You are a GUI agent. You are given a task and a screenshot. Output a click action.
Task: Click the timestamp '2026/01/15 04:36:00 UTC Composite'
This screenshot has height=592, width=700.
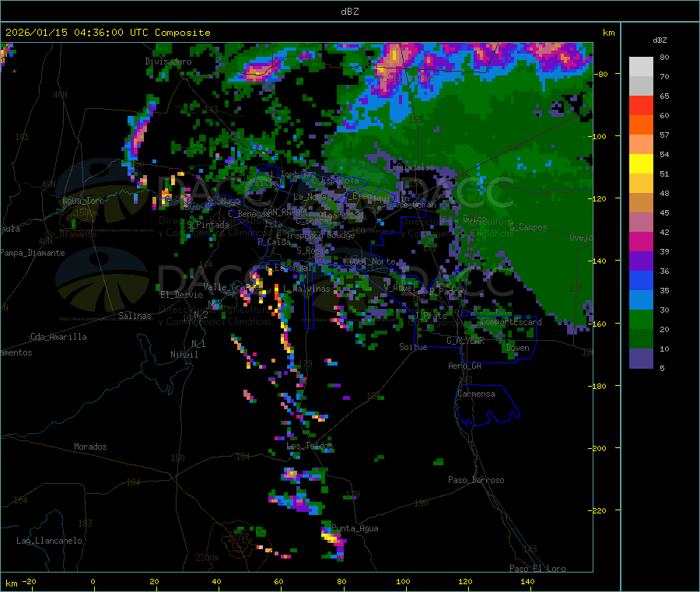tap(107, 33)
